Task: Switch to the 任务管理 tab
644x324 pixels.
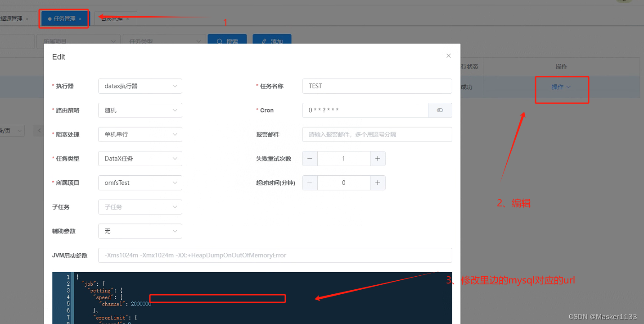Action: (64, 19)
